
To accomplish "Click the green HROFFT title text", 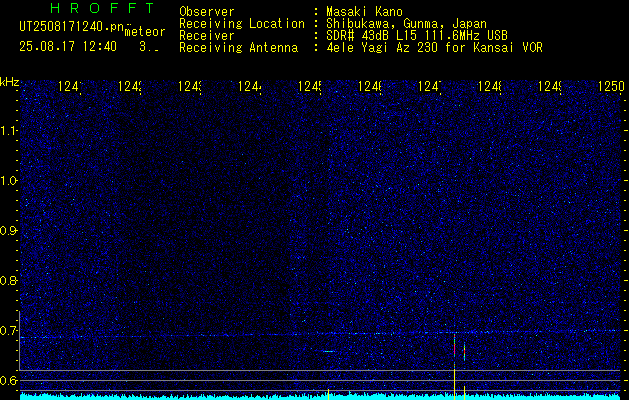I will (x=102, y=8).
